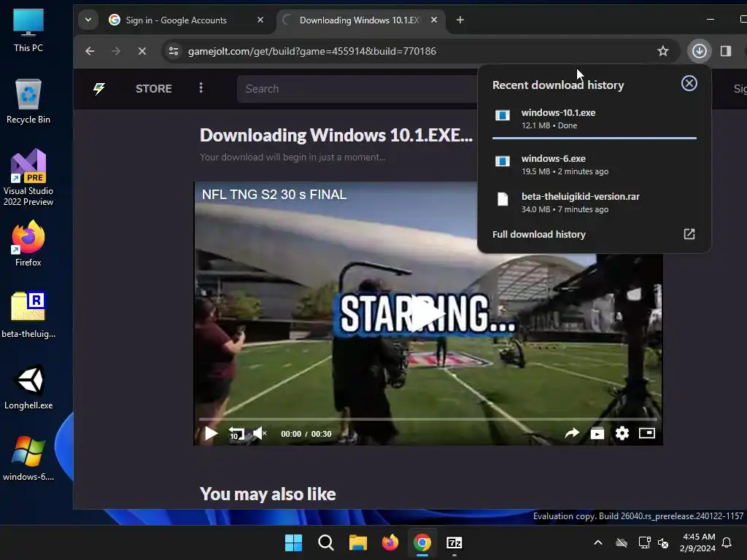Close the Google Accounts sign-in tab

click(x=260, y=20)
